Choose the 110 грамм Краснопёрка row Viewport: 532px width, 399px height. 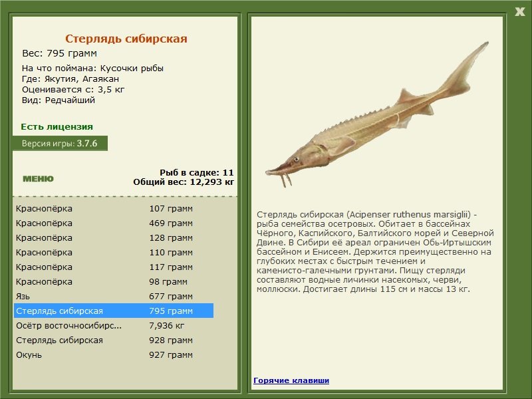click(113, 253)
